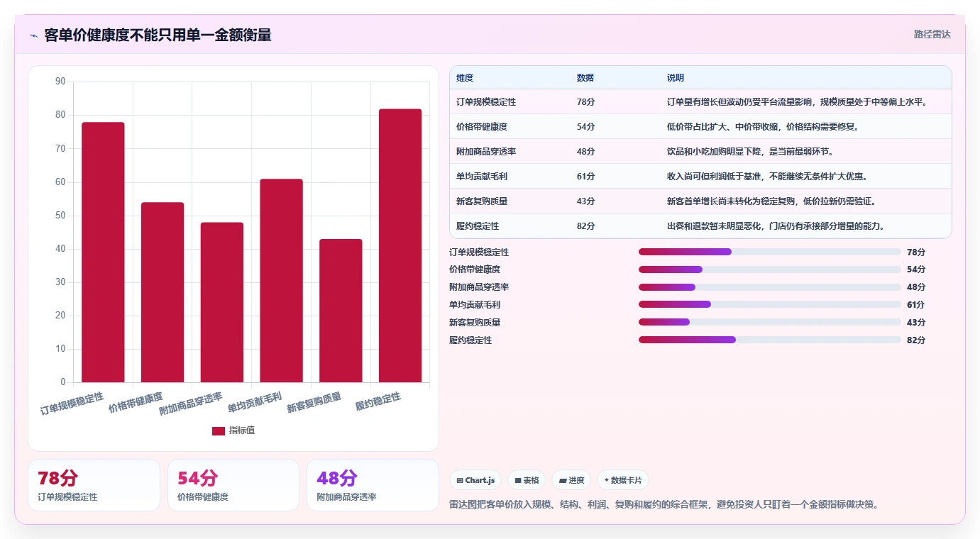Open the 48分 附加商品穿透率 data card
980x539 pixels.
click(373, 485)
